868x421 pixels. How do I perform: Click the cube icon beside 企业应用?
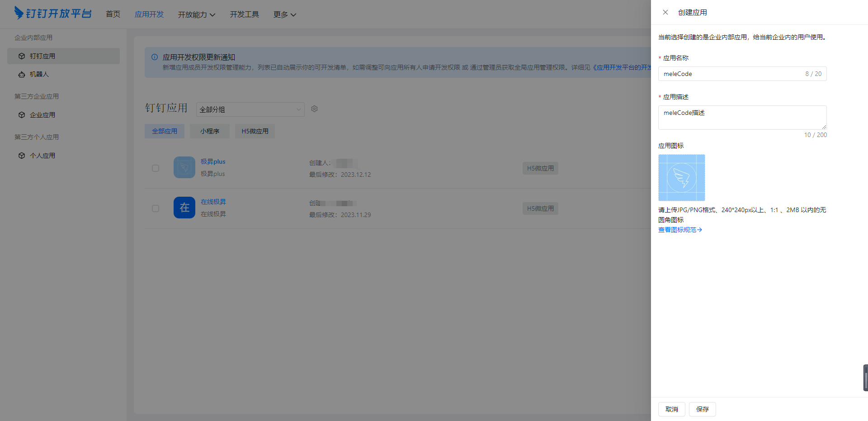click(x=22, y=115)
